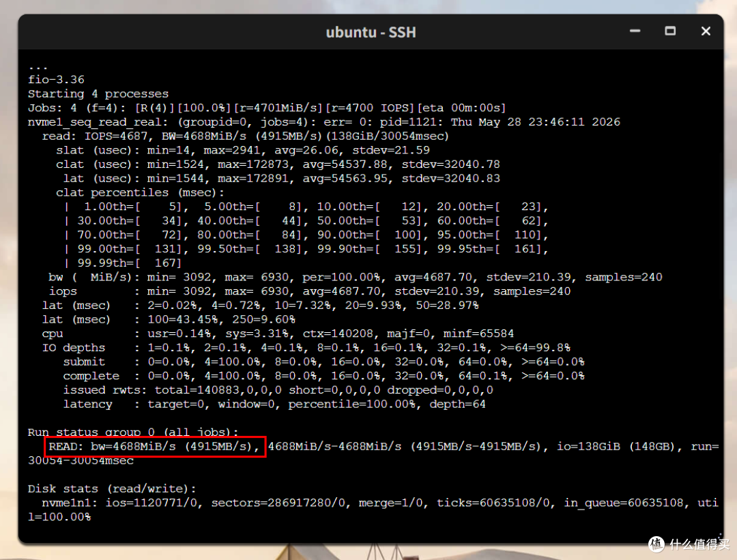Click the 'lat (msec) : 2=0.02%' line
The height and width of the screenshot is (560, 737).
point(261,305)
